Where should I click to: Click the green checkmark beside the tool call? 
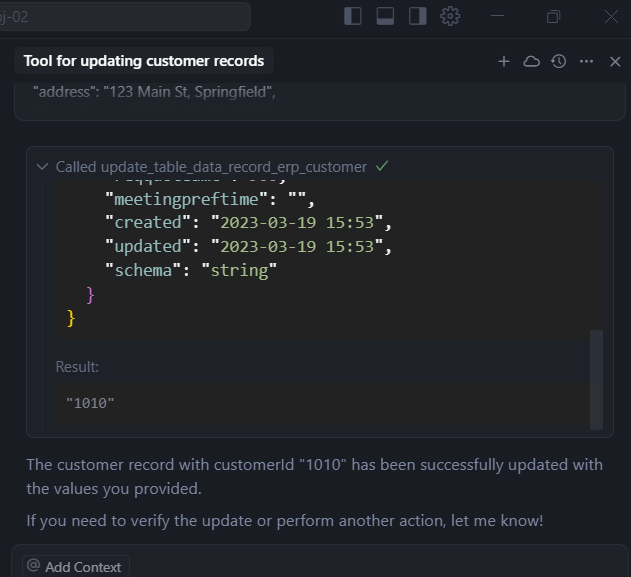tap(382, 166)
